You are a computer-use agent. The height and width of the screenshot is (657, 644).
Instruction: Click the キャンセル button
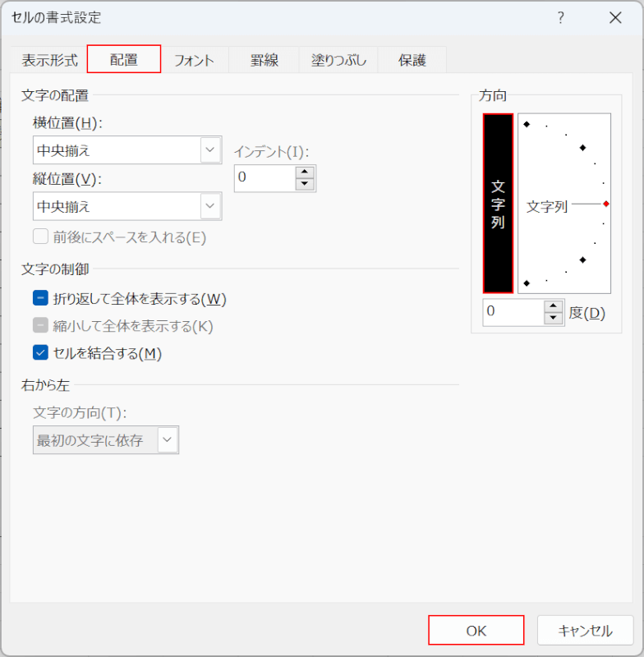click(x=585, y=631)
